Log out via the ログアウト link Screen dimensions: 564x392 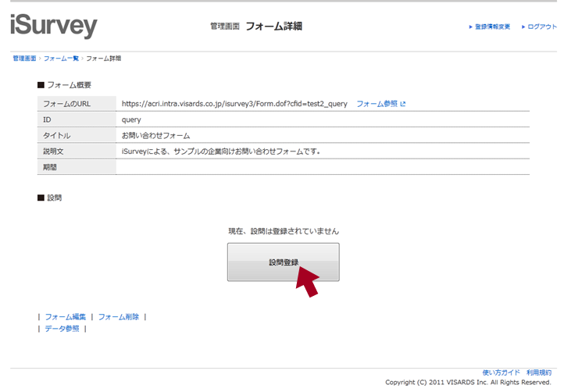pos(542,27)
